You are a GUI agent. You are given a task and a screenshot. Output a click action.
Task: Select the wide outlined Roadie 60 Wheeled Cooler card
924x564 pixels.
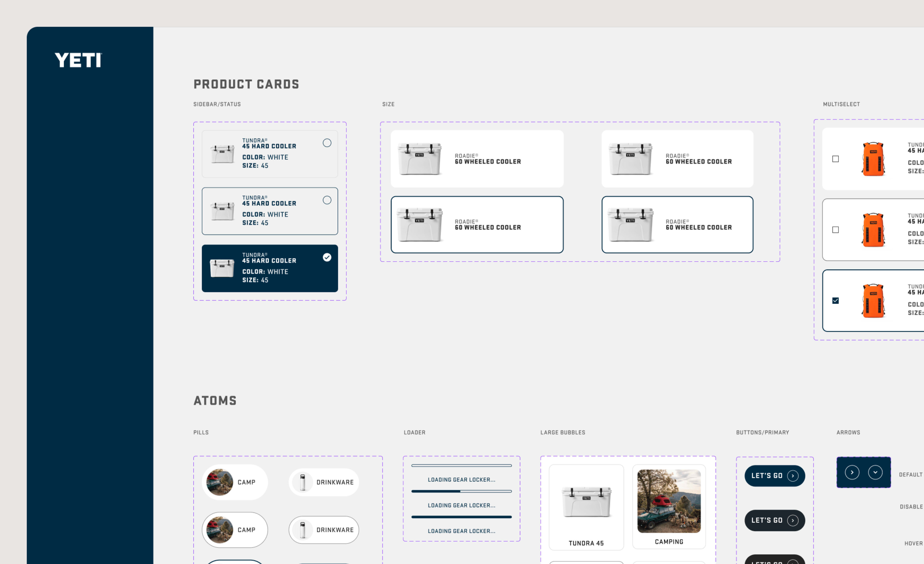click(x=477, y=225)
